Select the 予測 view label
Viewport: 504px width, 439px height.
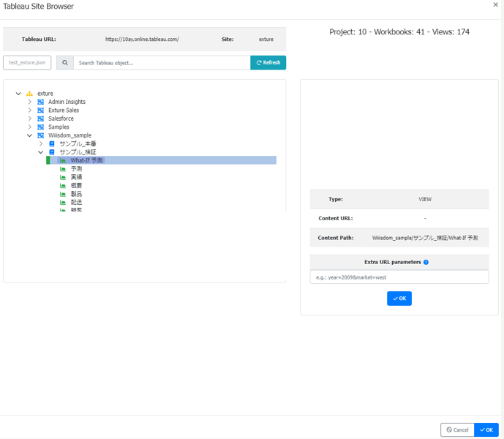(77, 169)
